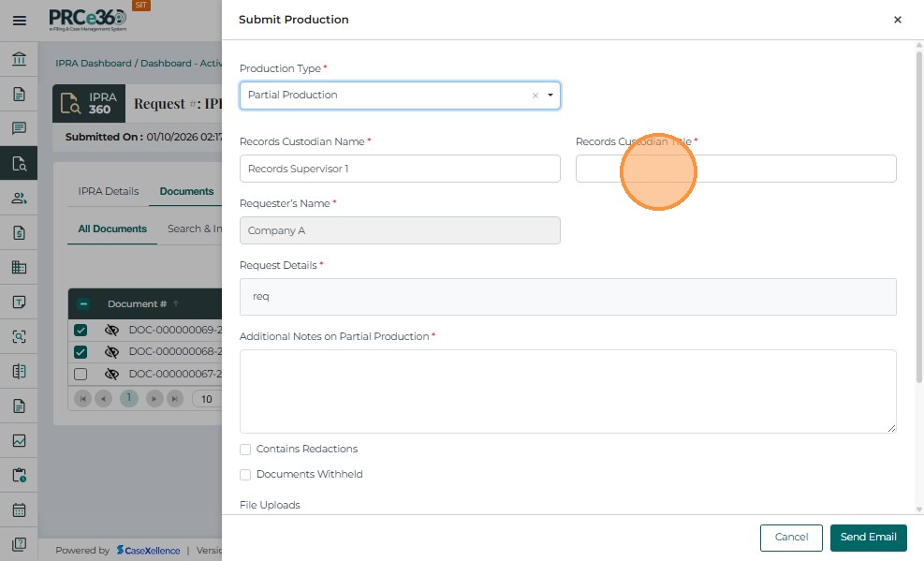Image resolution: width=924 pixels, height=561 pixels.
Task: Open the hamburger navigation menu
Action: click(19, 20)
